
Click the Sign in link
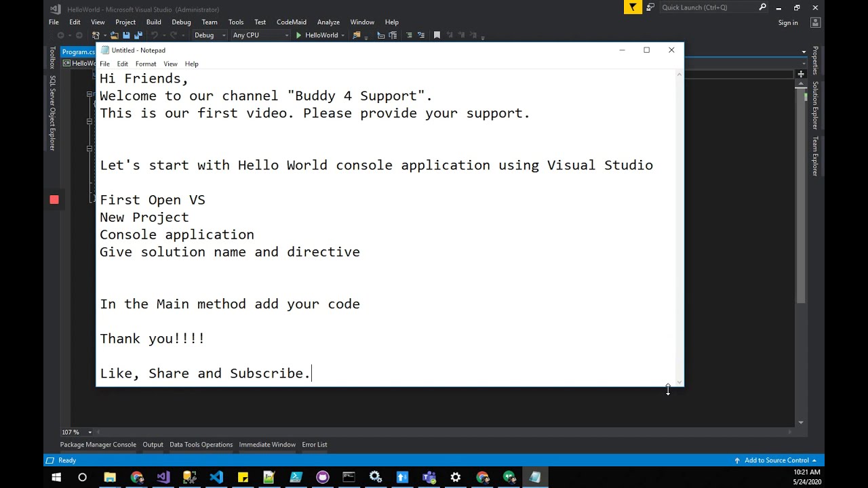click(x=788, y=22)
